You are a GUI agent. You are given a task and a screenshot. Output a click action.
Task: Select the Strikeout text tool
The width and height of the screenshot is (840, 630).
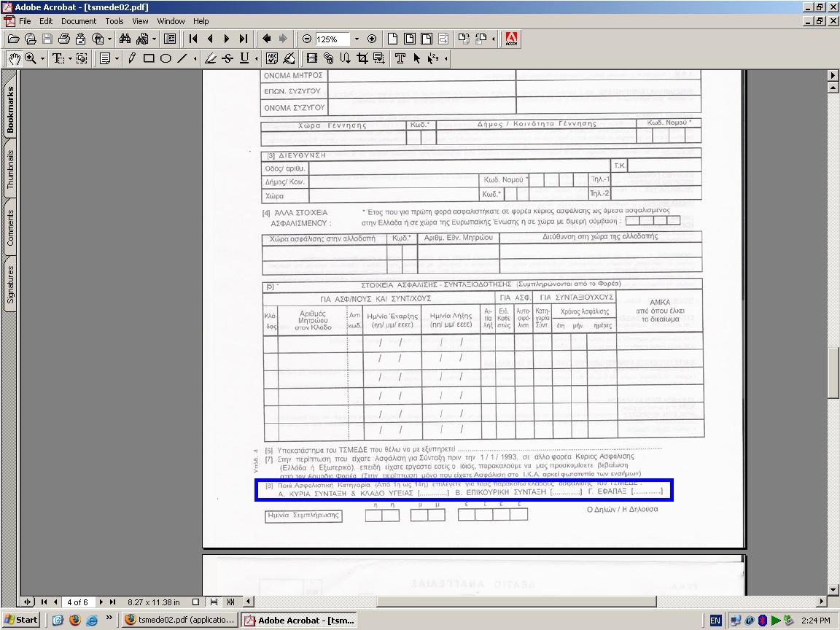point(227,58)
